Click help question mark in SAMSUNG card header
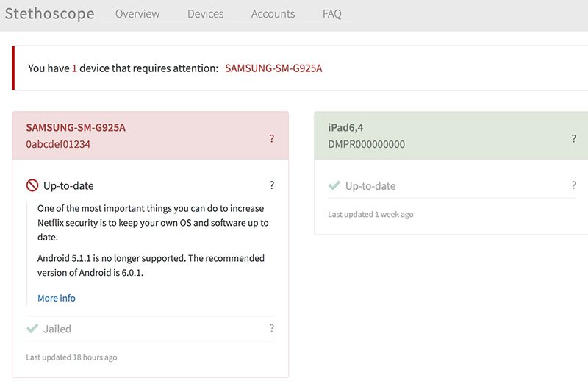The height and width of the screenshot is (392, 588). [x=272, y=139]
